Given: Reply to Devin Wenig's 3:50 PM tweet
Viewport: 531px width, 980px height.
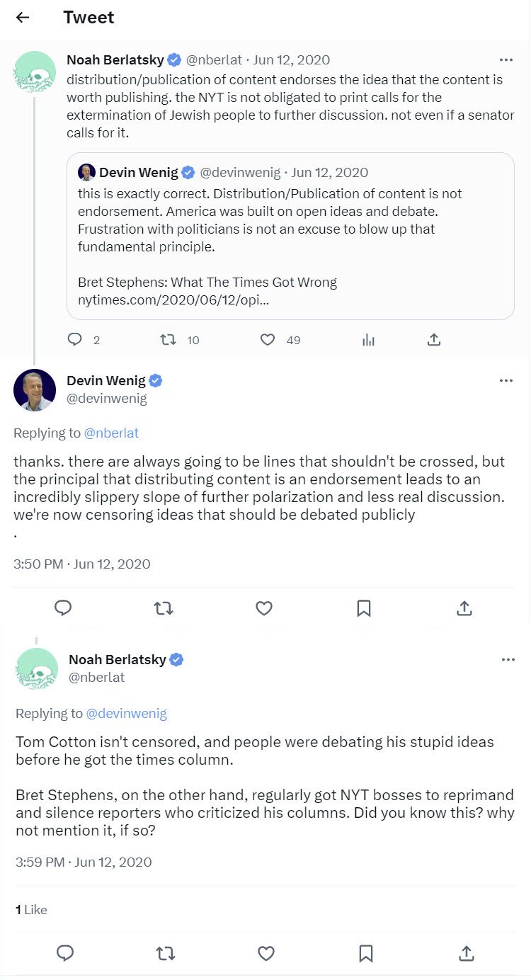Looking at the screenshot, I should coord(63,608).
